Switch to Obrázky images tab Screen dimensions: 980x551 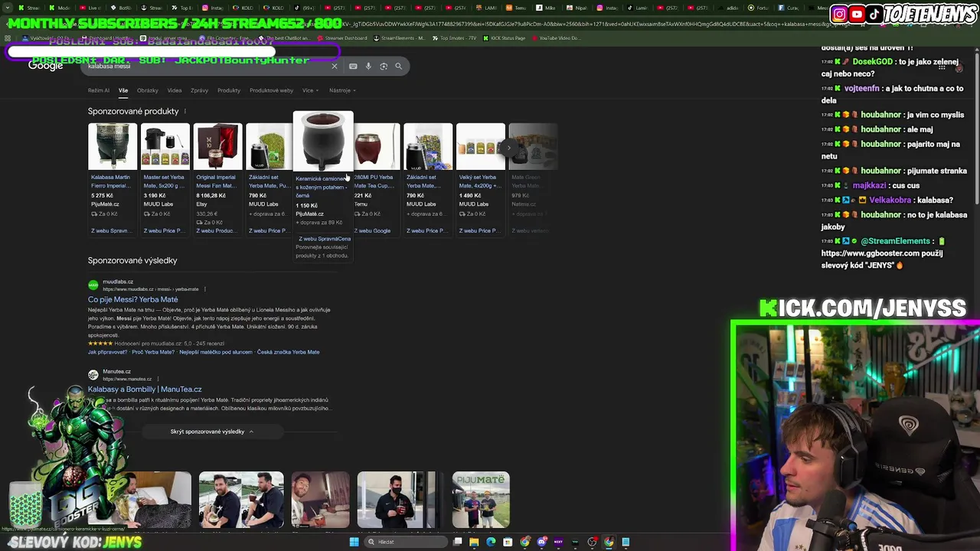pyautogui.click(x=147, y=90)
